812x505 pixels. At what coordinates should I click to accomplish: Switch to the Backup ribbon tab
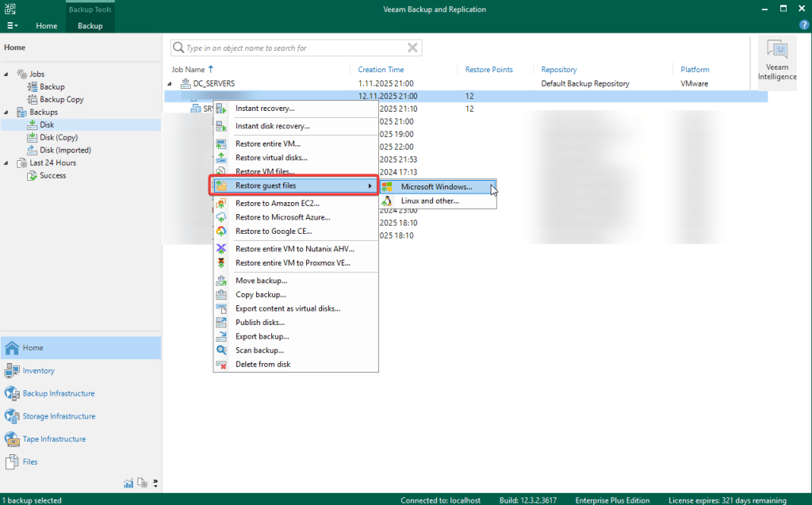click(x=90, y=25)
